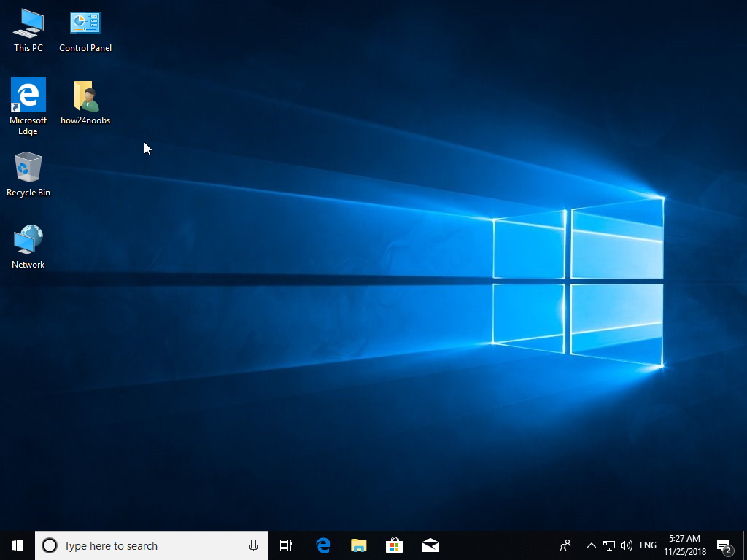Activate voice search with the microphone icon

coord(253,545)
